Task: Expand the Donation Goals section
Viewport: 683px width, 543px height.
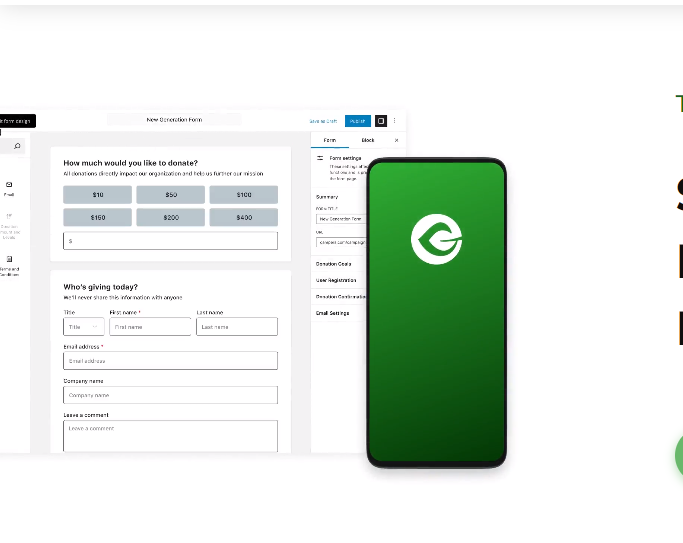Action: [333, 264]
